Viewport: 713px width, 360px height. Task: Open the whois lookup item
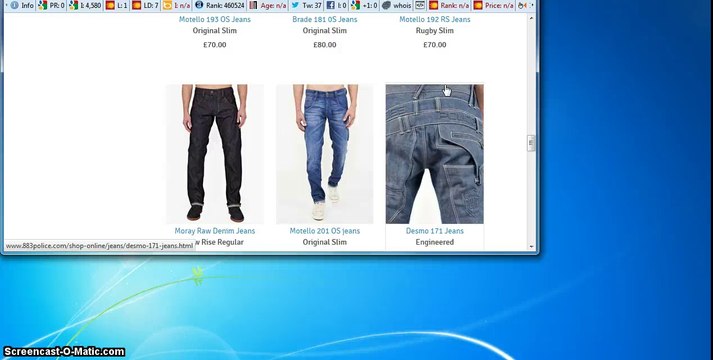pos(397,5)
